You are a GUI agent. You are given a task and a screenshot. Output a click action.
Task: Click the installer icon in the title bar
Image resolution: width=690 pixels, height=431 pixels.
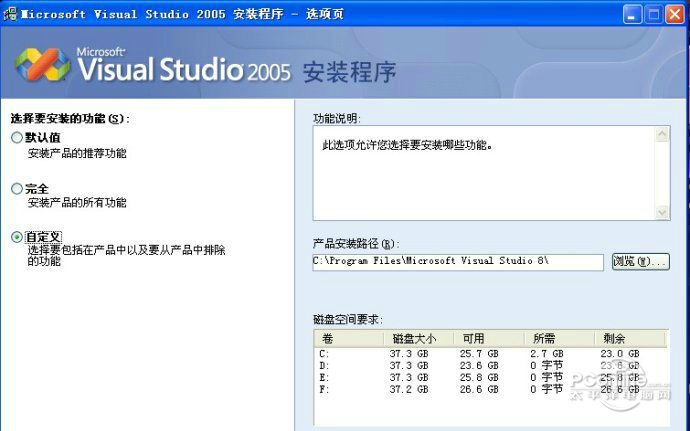click(x=10, y=15)
